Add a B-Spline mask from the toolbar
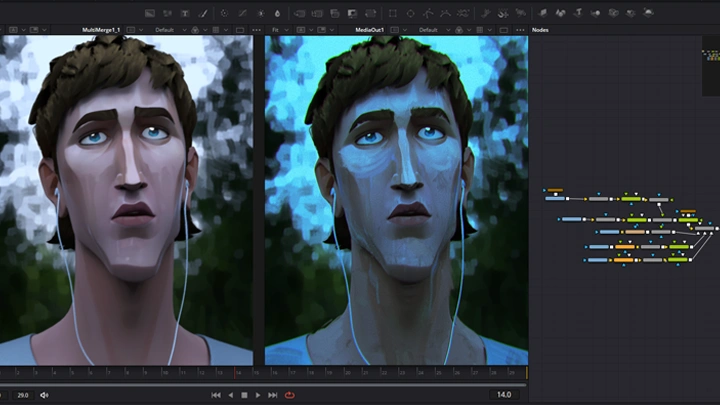 [x=445, y=13]
